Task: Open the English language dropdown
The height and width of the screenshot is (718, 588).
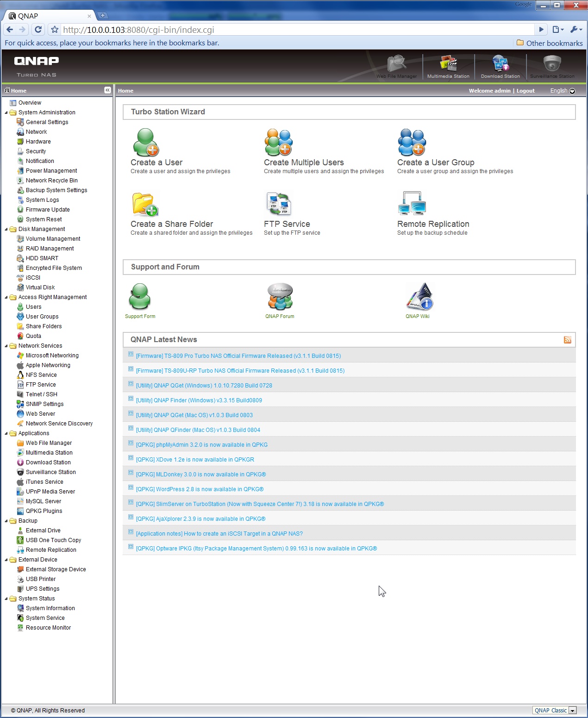Action: tap(572, 91)
